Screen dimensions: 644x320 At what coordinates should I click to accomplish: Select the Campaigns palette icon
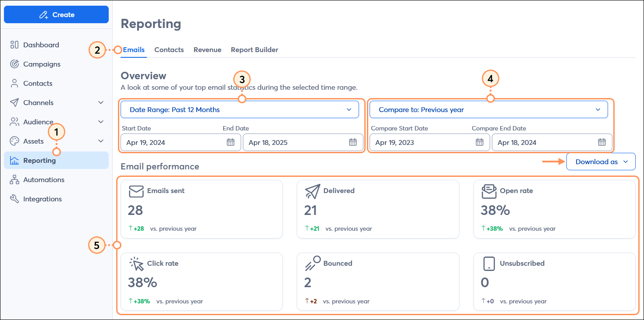coord(14,64)
